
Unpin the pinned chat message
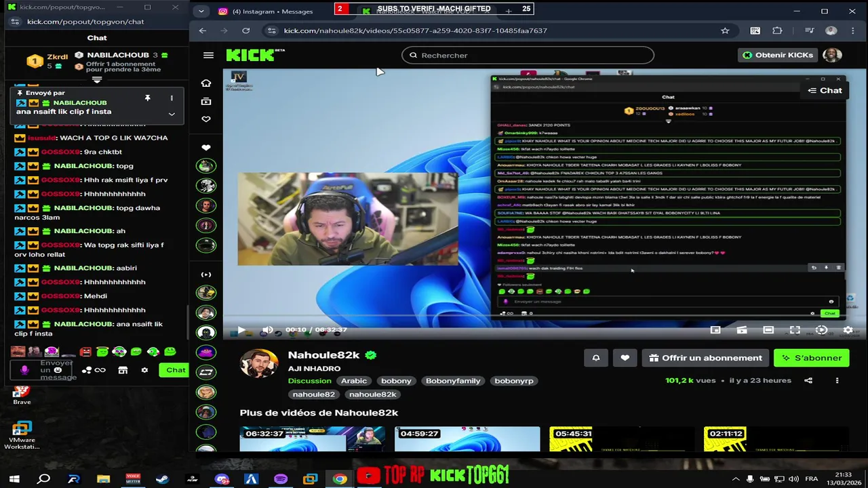point(147,98)
